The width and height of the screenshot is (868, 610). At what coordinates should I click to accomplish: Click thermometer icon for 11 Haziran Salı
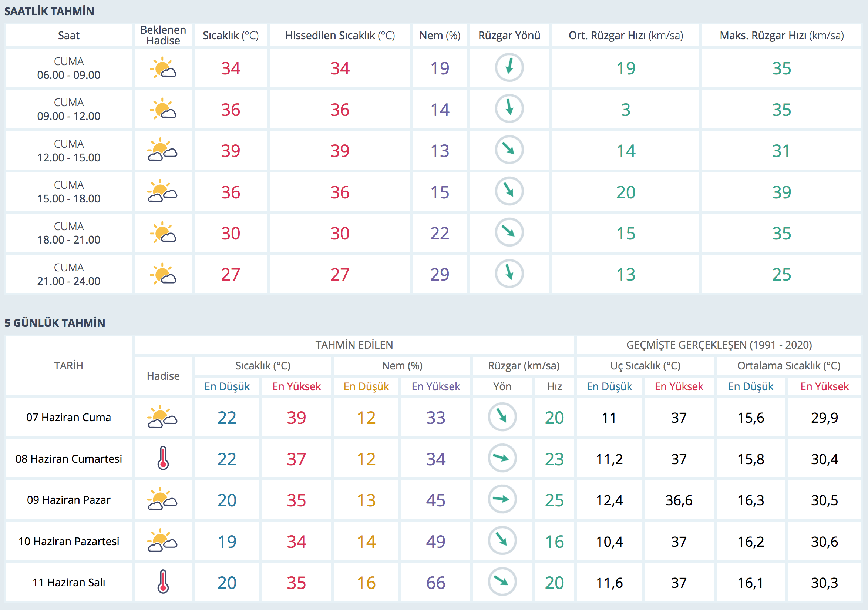[x=163, y=581]
